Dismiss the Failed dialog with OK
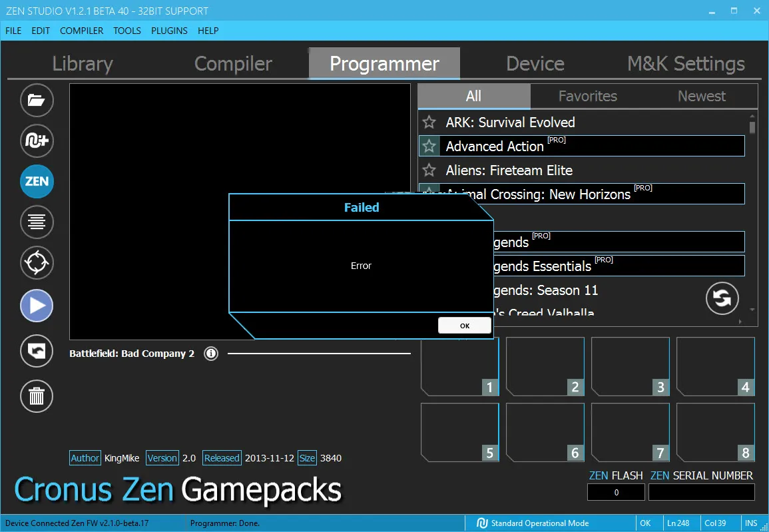769x532 pixels. (464, 325)
